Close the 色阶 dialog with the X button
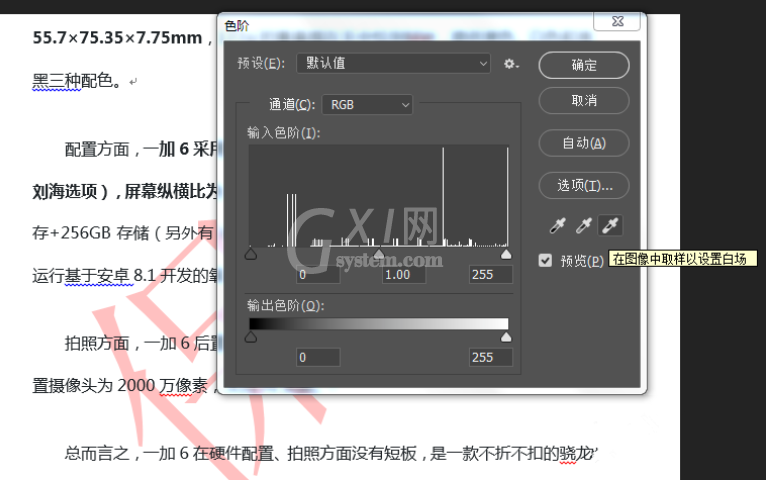766x482 pixels. [617, 21]
